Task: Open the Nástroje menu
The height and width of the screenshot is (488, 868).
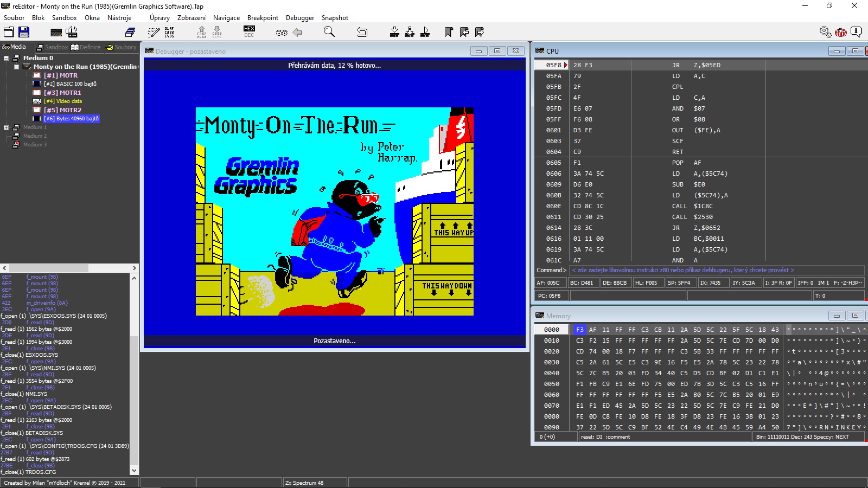Action: point(119,18)
